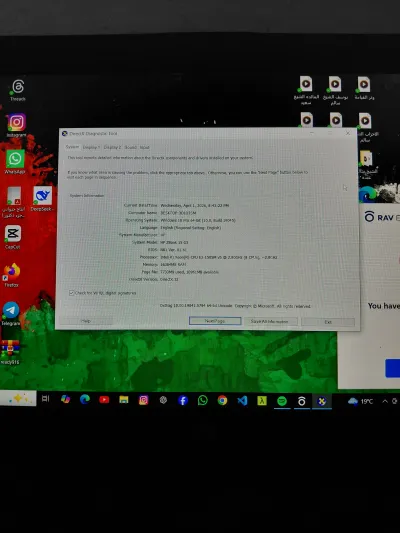
Task: Open the lambda app on the taskbar
Action: tap(262, 401)
